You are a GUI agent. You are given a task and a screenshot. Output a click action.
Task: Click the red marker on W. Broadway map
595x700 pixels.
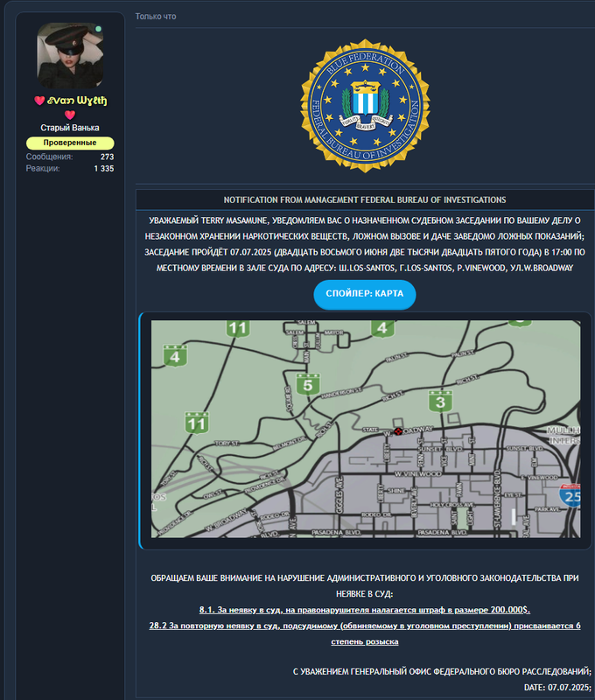(x=398, y=431)
